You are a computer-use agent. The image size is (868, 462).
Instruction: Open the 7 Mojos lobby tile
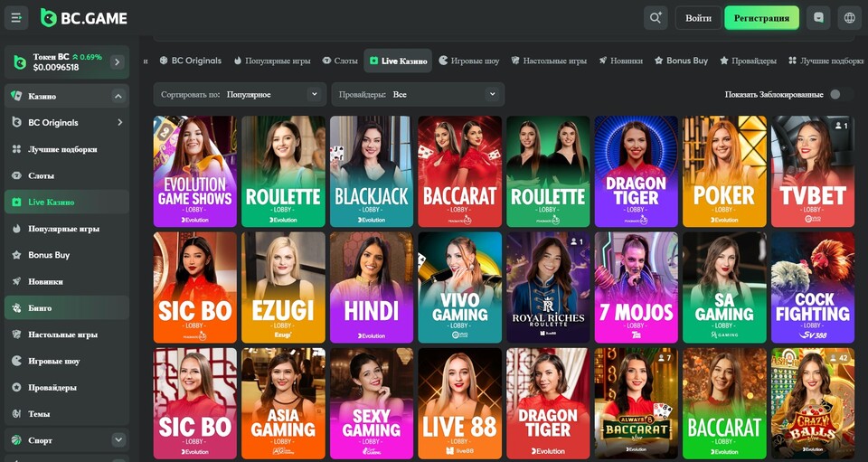click(636, 288)
